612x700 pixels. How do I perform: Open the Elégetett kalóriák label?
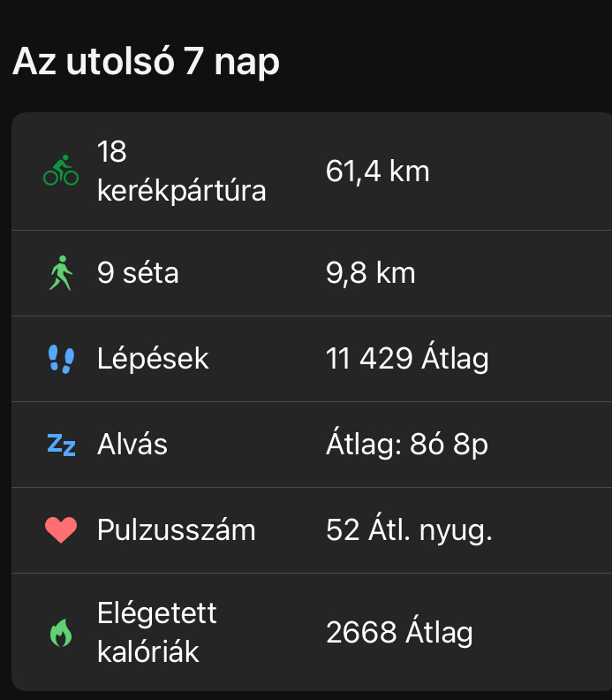point(157,633)
